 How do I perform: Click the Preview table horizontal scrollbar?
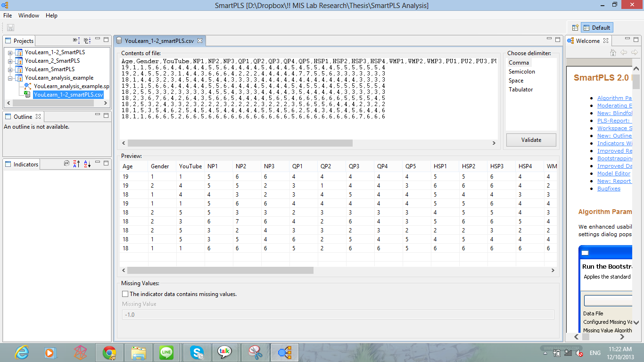coord(221,271)
